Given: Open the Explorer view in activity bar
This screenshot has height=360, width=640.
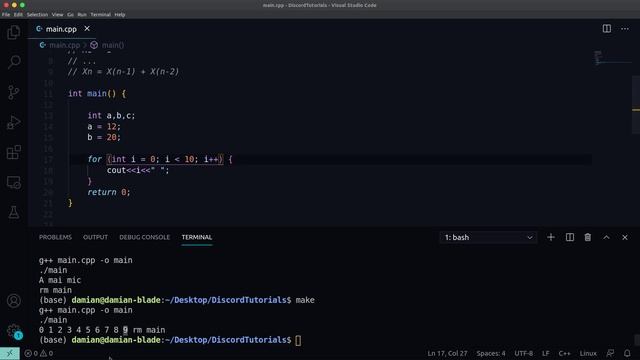Looking at the screenshot, I should (x=14, y=32).
